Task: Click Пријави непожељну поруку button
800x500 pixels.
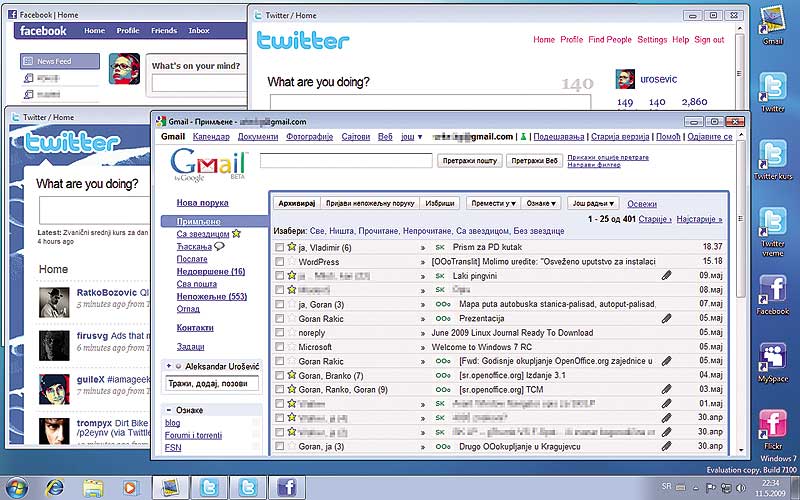Action: click(x=370, y=203)
